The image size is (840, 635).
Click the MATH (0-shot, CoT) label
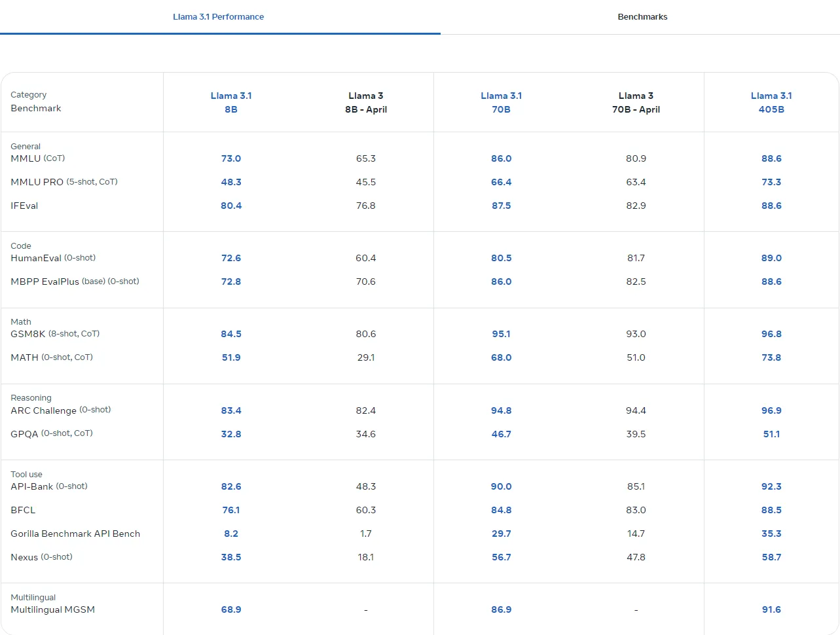coord(52,357)
